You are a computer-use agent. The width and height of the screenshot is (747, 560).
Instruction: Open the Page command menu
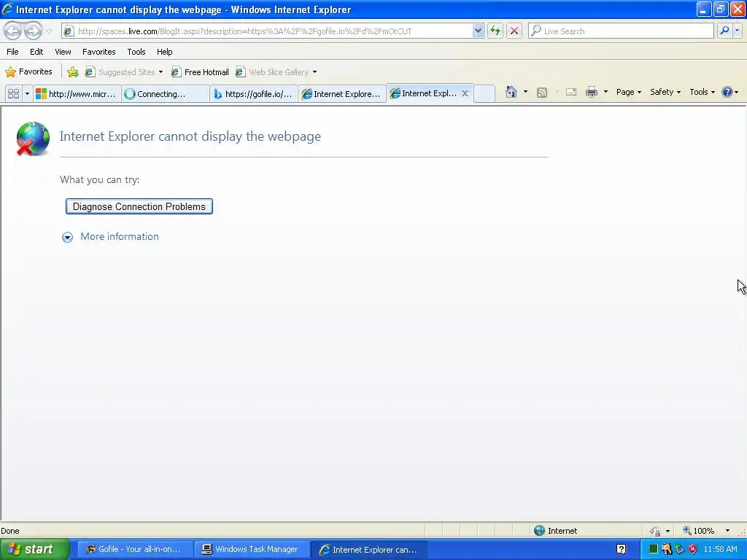click(628, 92)
